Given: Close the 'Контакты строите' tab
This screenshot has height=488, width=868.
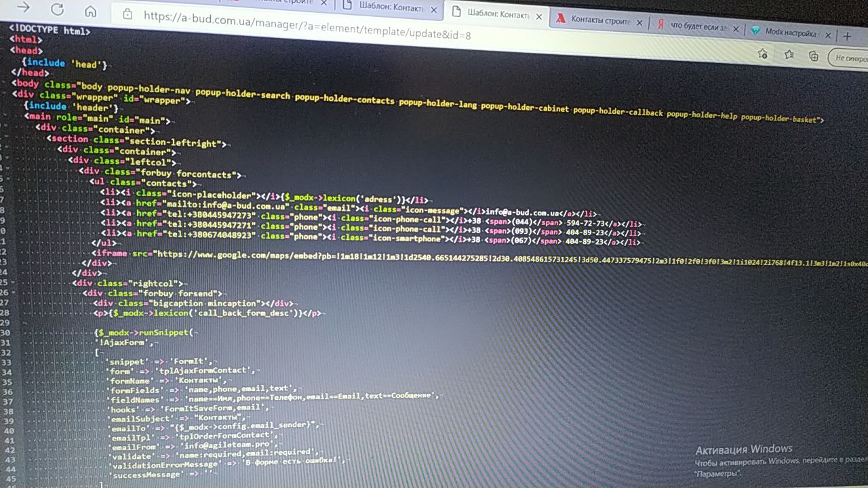Looking at the screenshot, I should point(639,23).
